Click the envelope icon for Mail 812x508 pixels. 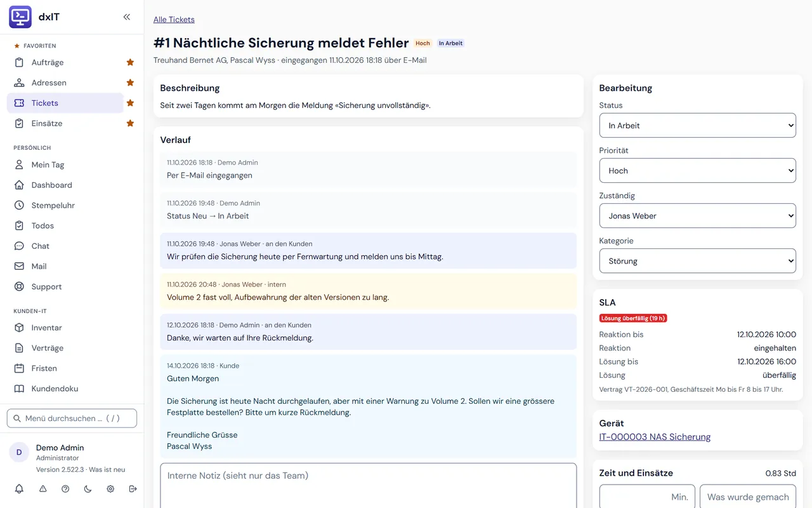19,266
